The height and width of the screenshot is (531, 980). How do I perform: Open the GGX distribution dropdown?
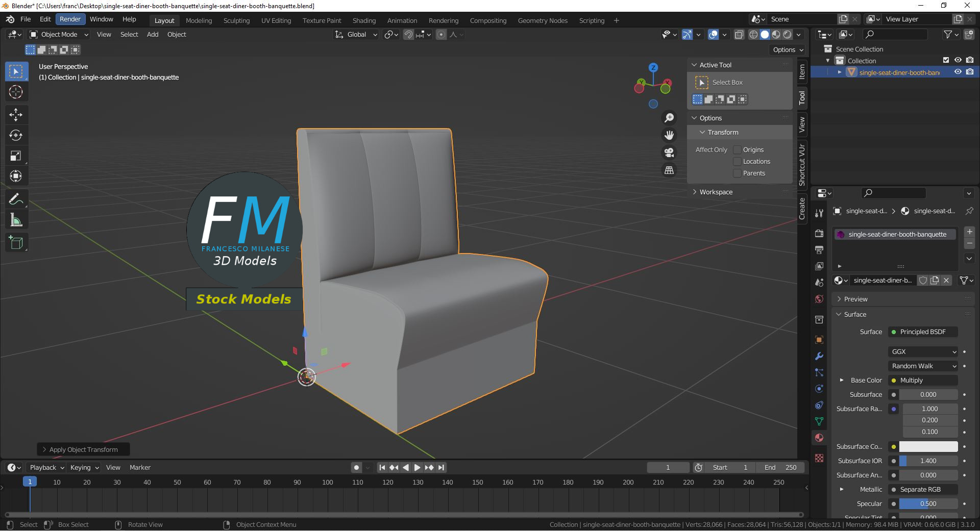click(923, 352)
